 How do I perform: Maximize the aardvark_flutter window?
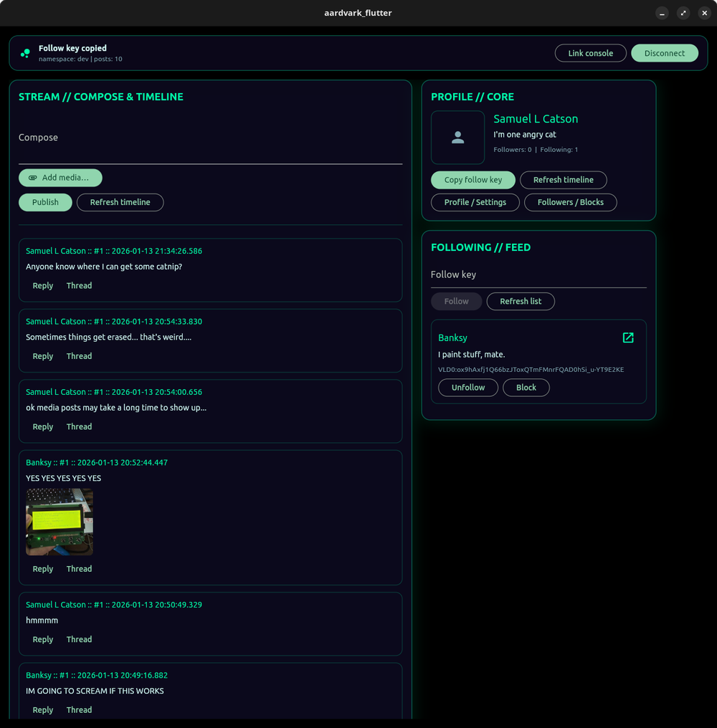(683, 13)
